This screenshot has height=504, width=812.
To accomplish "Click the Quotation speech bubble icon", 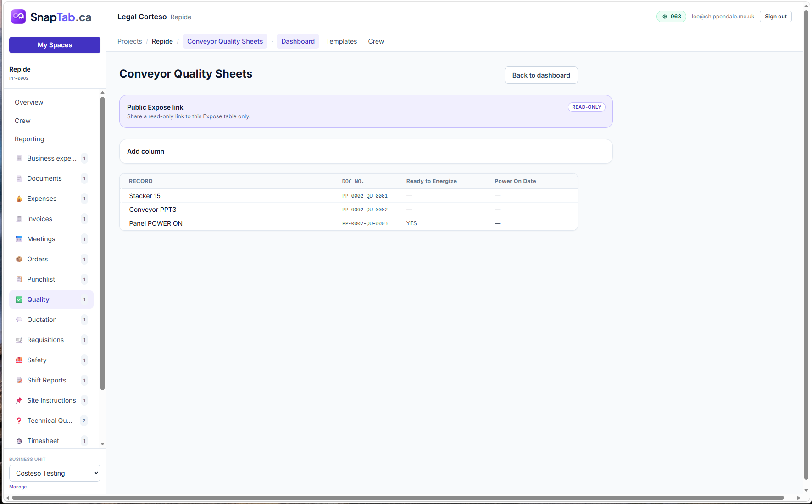I will pos(19,320).
